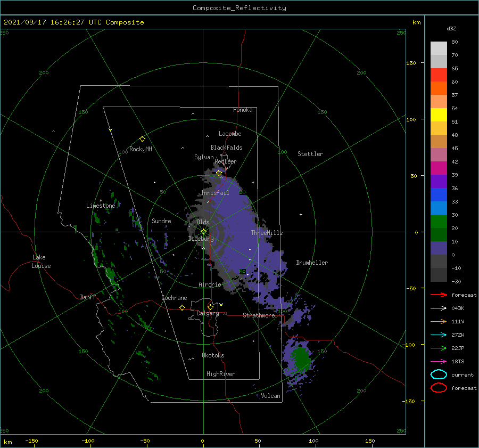Click the radar site diamond between Olds and Didsbury

click(203, 232)
